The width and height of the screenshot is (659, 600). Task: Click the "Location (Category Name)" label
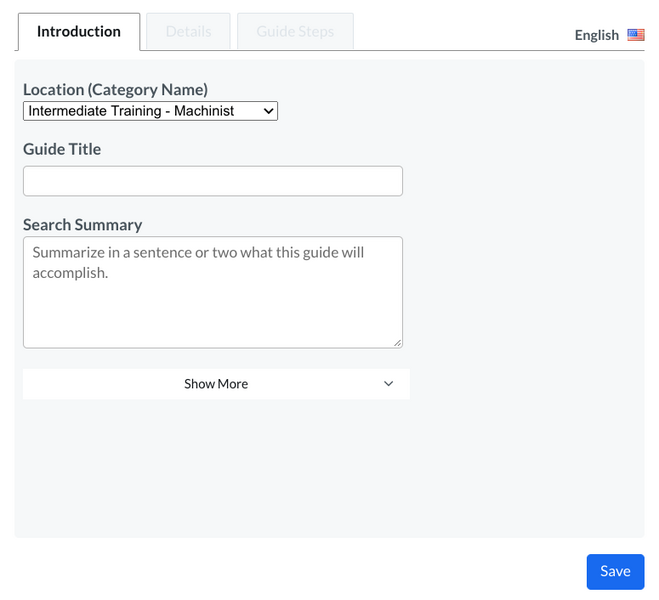[x=115, y=90]
